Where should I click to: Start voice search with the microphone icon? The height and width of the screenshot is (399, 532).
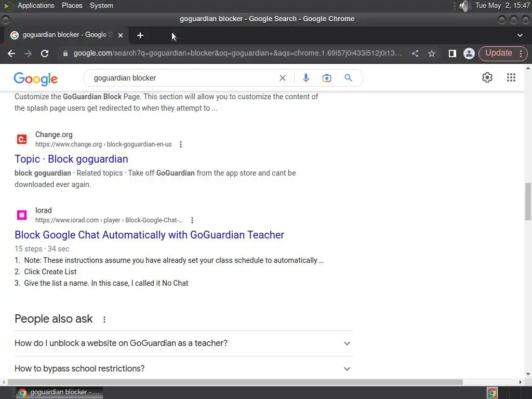(x=305, y=78)
